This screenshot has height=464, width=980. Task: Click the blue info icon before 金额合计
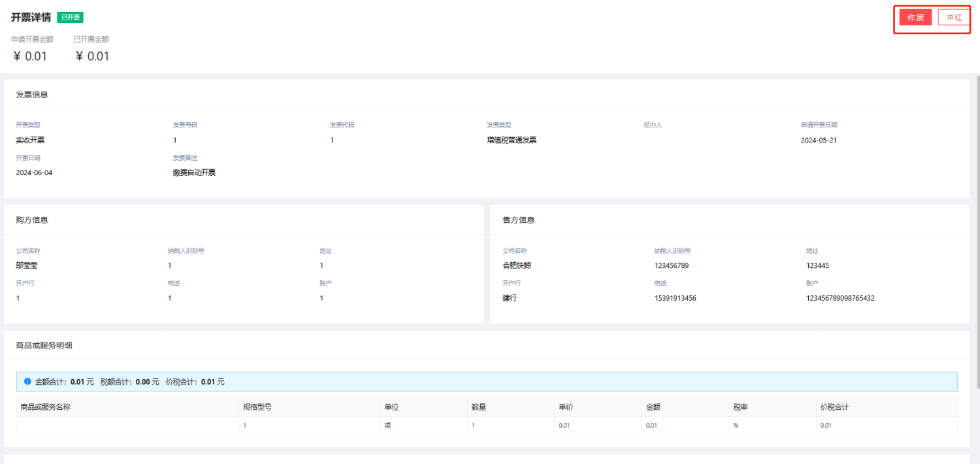27,381
